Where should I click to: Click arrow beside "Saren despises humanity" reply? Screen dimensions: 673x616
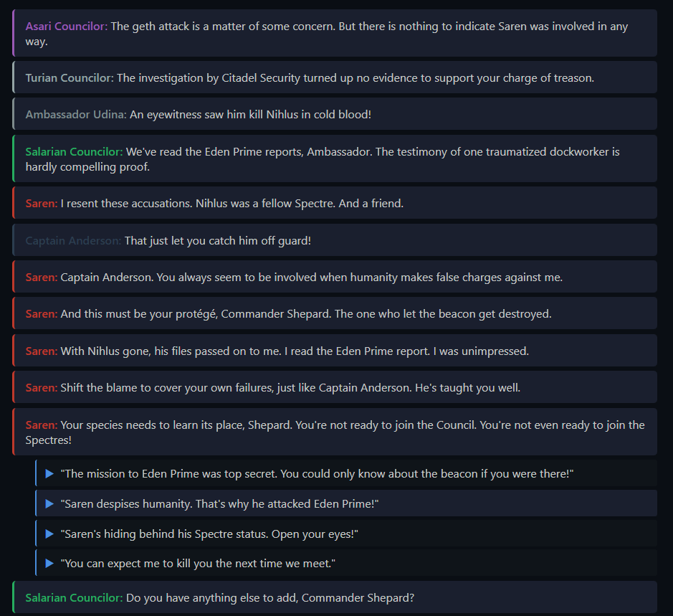click(49, 504)
